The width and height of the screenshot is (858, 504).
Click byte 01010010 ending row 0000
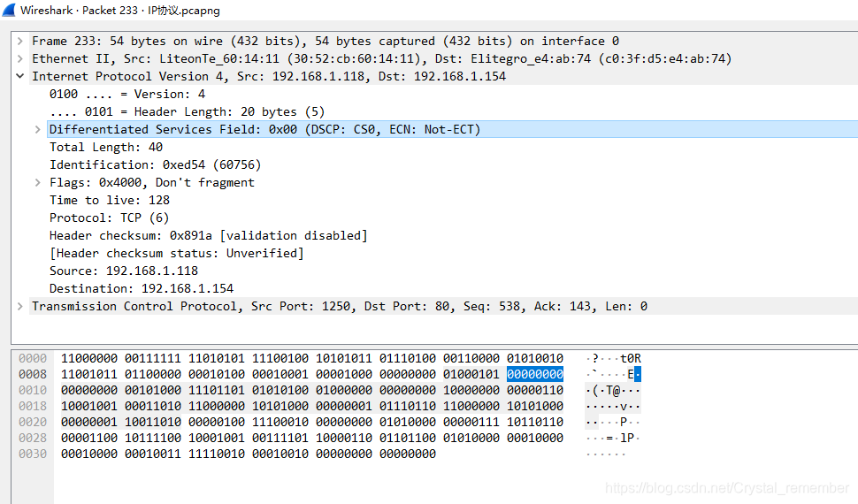(x=534, y=358)
